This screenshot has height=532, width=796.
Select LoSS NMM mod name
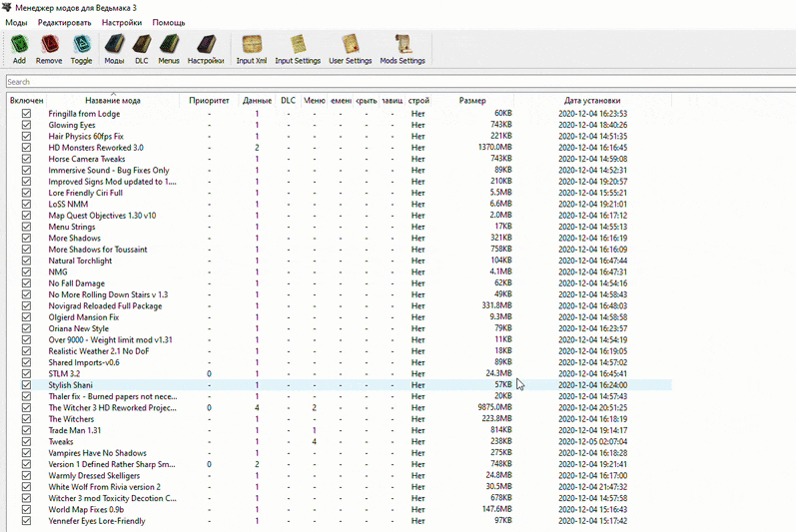click(68, 204)
